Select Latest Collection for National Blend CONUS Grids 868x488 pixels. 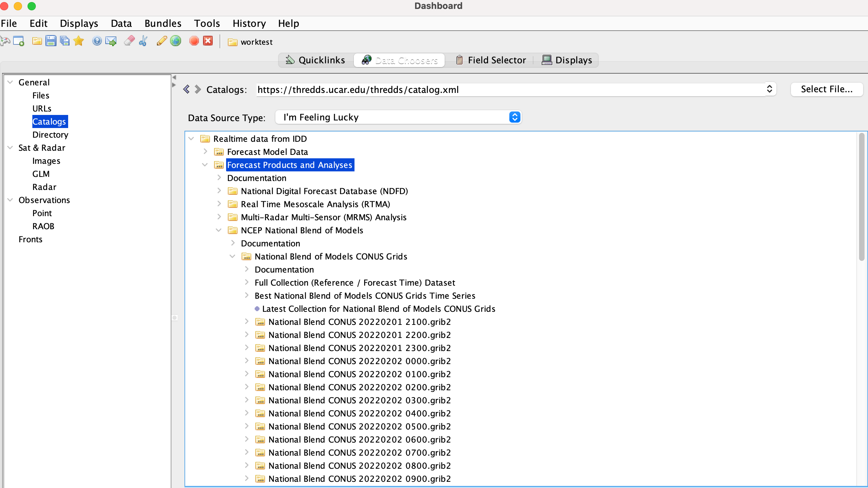[379, 309]
